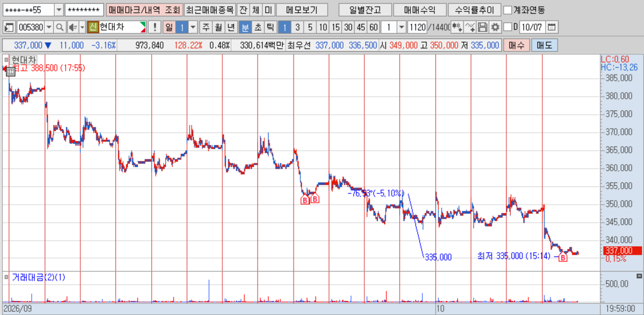Click the current price tag 337,000 on axis

pyautogui.click(x=623, y=251)
